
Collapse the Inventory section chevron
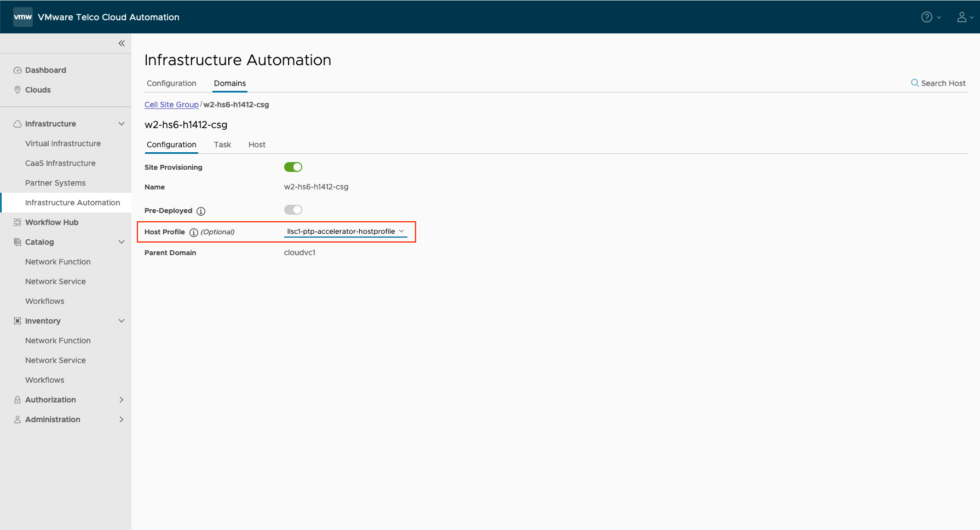122,321
